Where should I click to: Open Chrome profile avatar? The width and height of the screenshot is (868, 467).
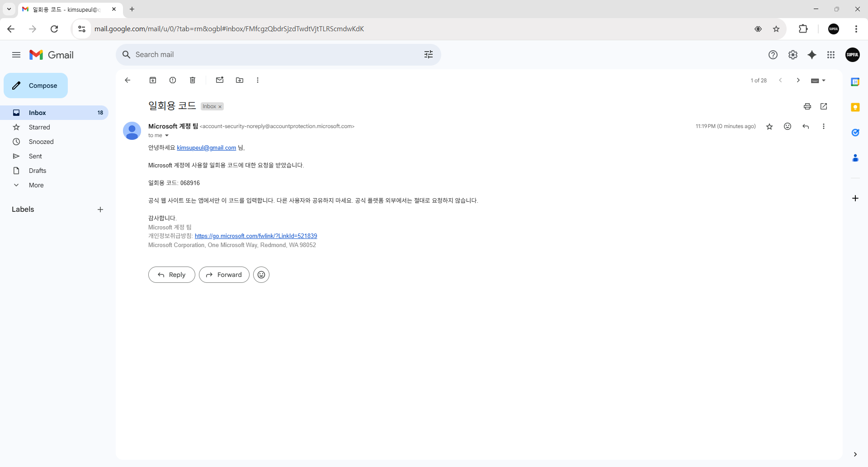coord(834,29)
